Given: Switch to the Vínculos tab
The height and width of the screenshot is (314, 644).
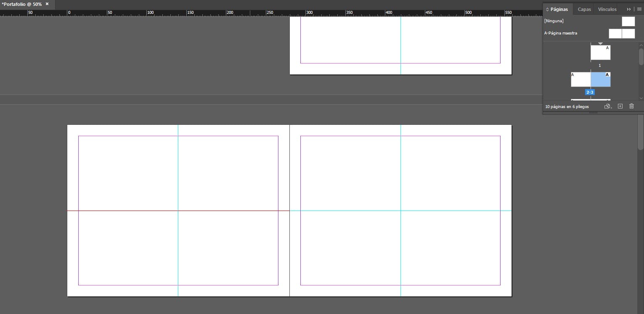Looking at the screenshot, I should click(607, 9).
